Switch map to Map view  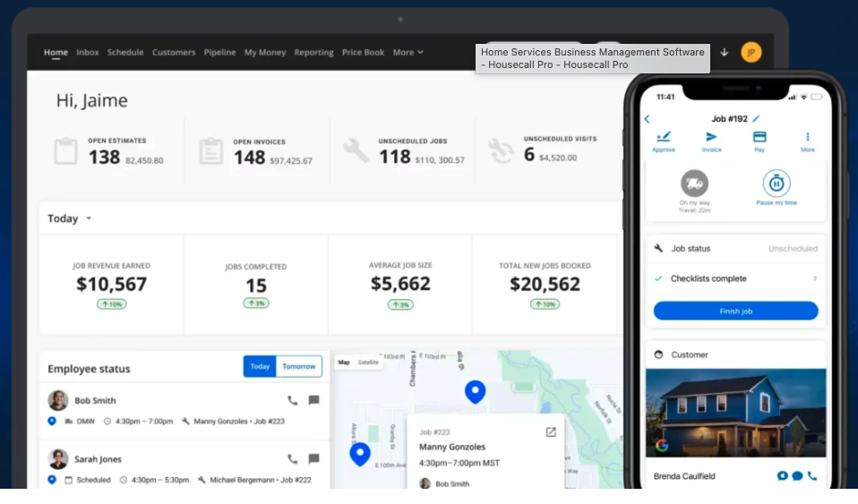point(344,363)
